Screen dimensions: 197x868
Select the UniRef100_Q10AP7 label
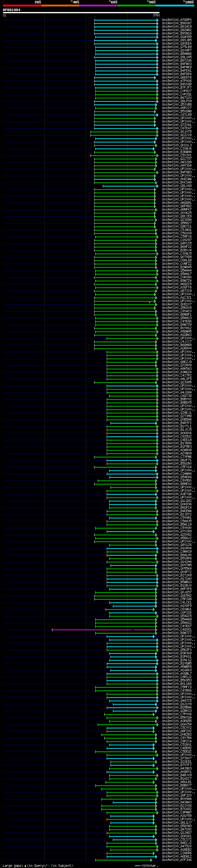tap(176, 50)
